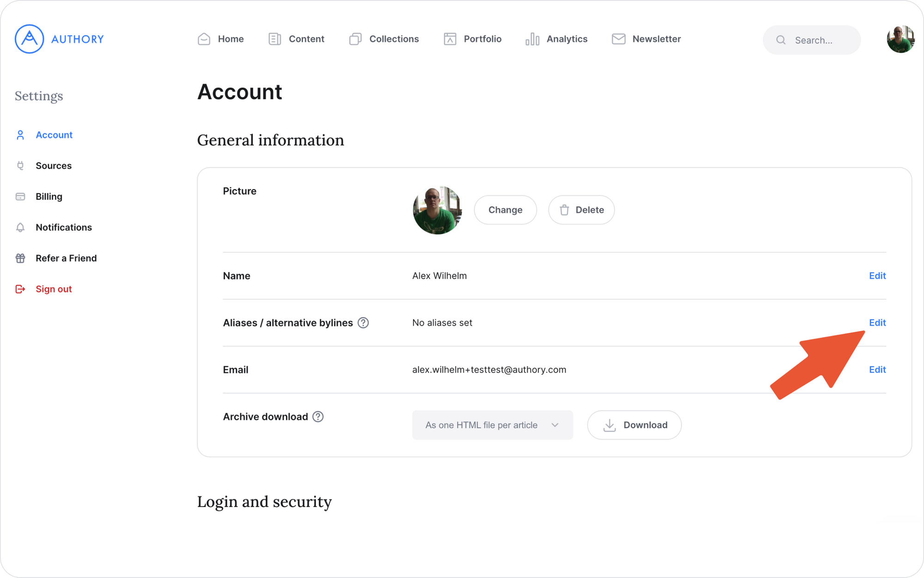Click the trash icon on the Delete button
The width and height of the screenshot is (924, 578).
(564, 210)
